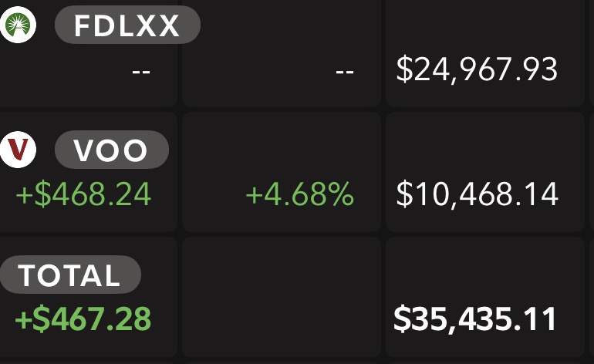
Task: Open the FDLXX ticker badge
Action: point(127,25)
